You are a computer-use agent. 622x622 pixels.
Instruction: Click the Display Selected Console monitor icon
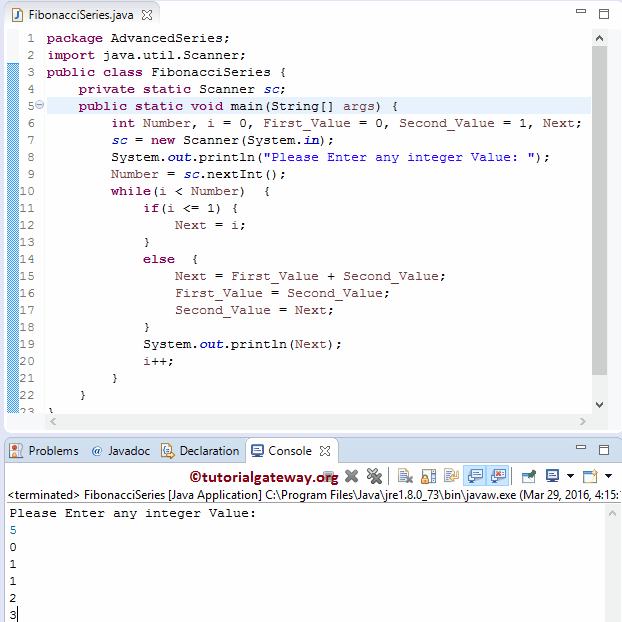tap(552, 476)
